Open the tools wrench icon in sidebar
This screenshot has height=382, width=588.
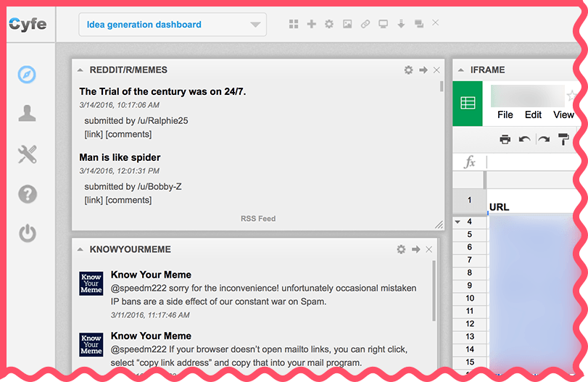(28, 154)
